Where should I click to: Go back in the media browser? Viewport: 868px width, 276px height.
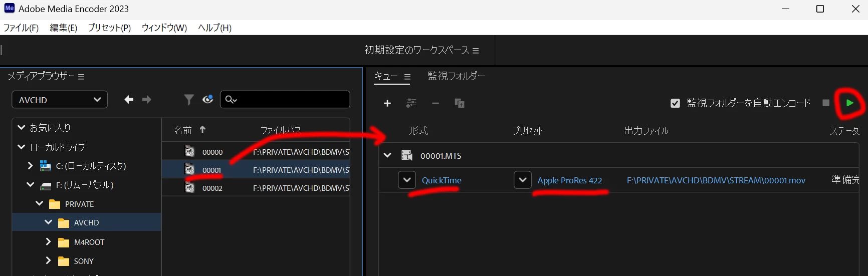tap(129, 100)
